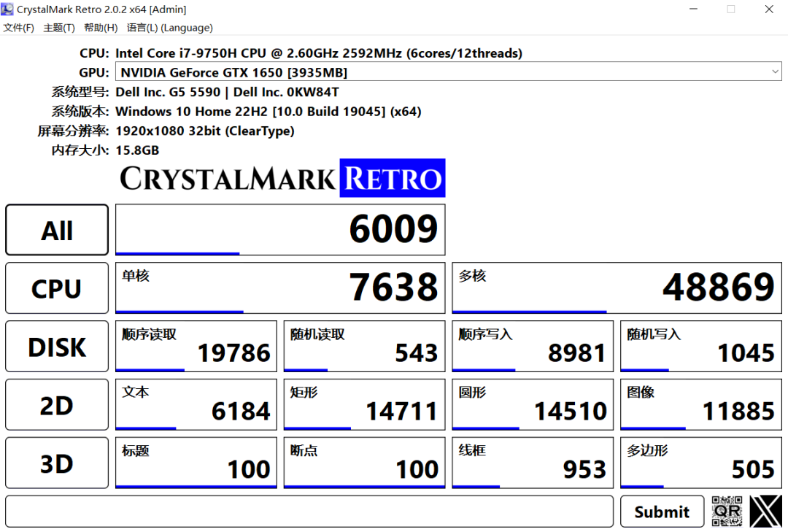Click the Windows 10 Home 22H2 version text
This screenshot has height=532, width=788.
click(269, 112)
